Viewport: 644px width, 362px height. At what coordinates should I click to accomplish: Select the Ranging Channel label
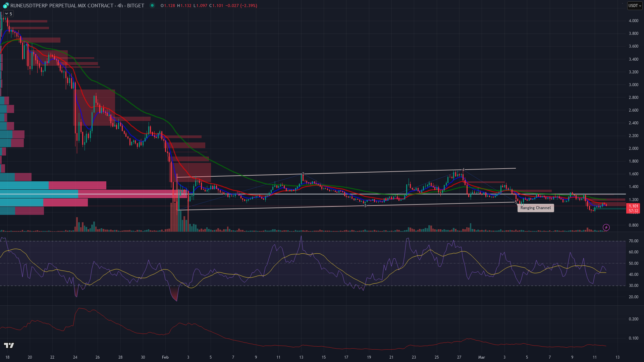pyautogui.click(x=536, y=208)
